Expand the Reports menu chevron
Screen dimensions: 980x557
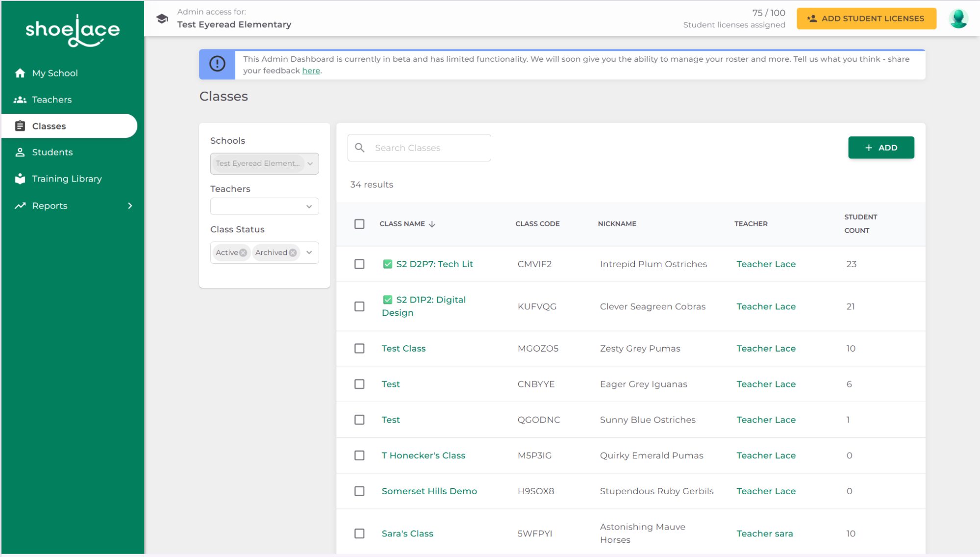(130, 205)
